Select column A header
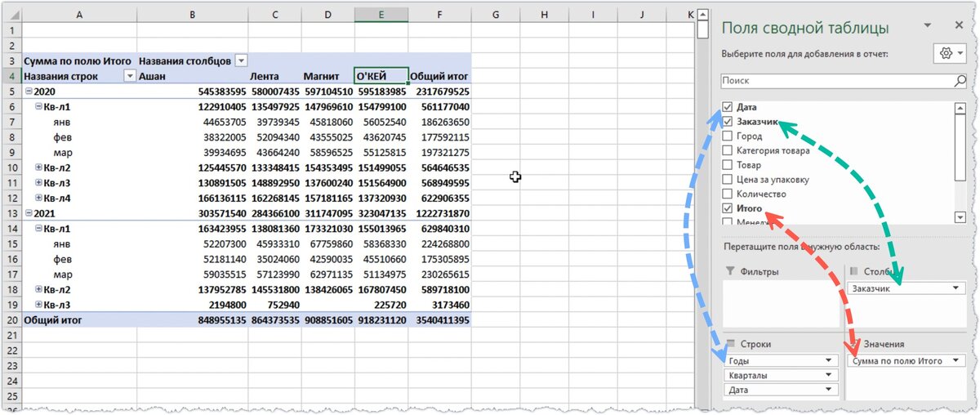 79,15
